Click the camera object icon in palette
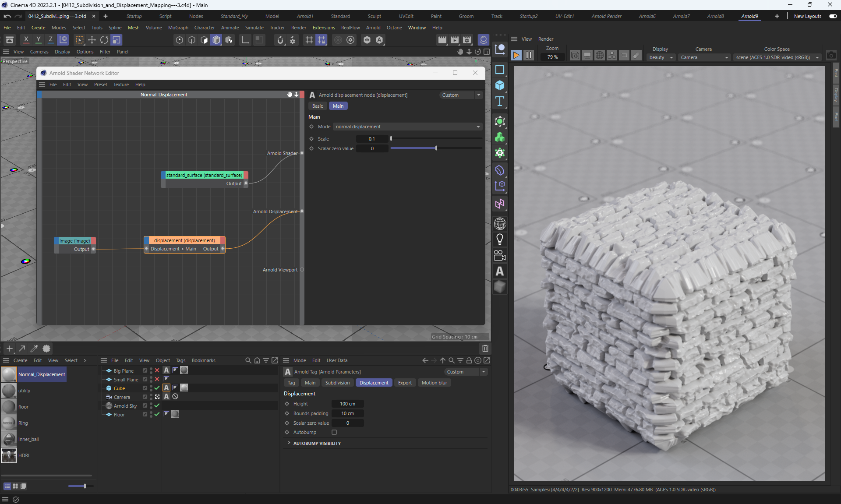This screenshot has width=841, height=504. click(500, 255)
